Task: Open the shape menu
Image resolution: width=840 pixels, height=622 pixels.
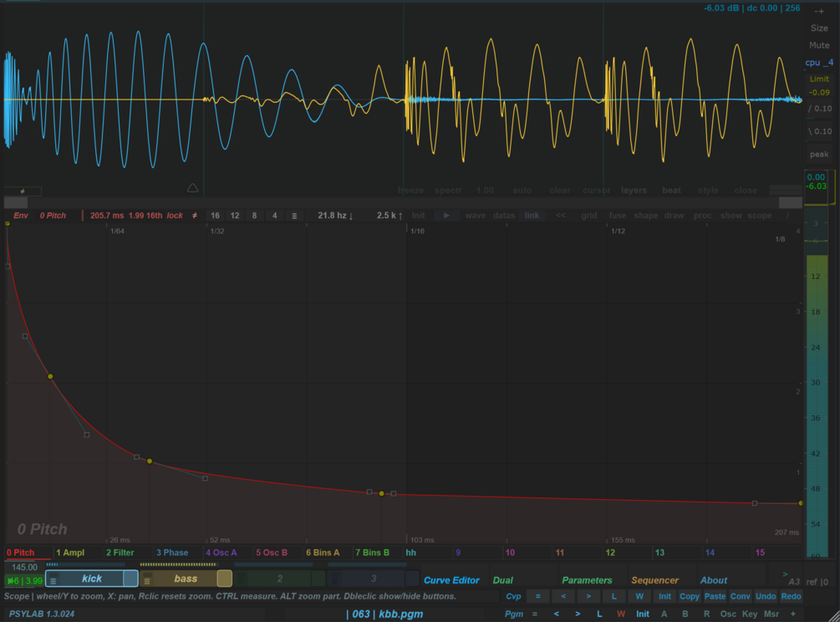Action: coord(645,216)
